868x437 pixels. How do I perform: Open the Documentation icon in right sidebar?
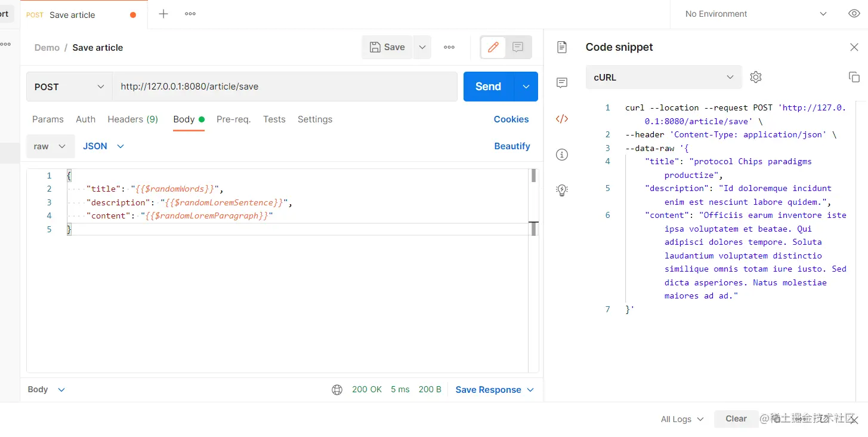[561, 47]
